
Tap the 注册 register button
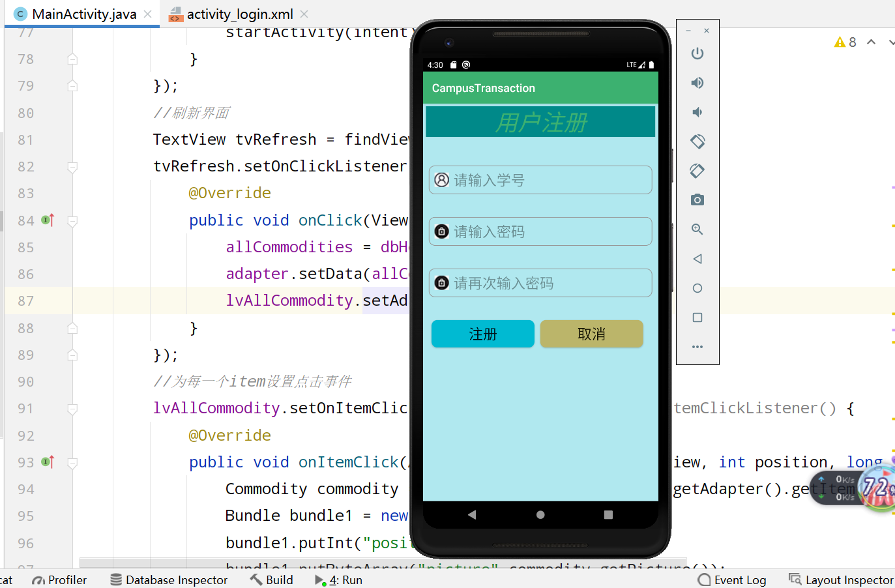tap(483, 334)
